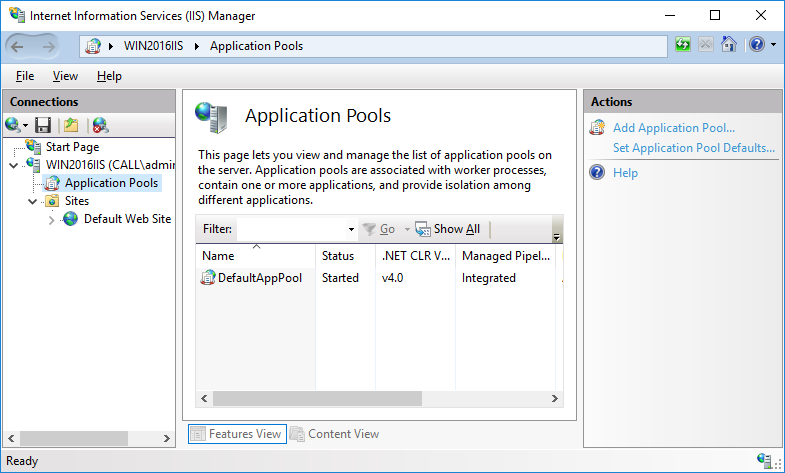Click the status bar network icon
This screenshot has height=473, width=785.
click(764, 460)
